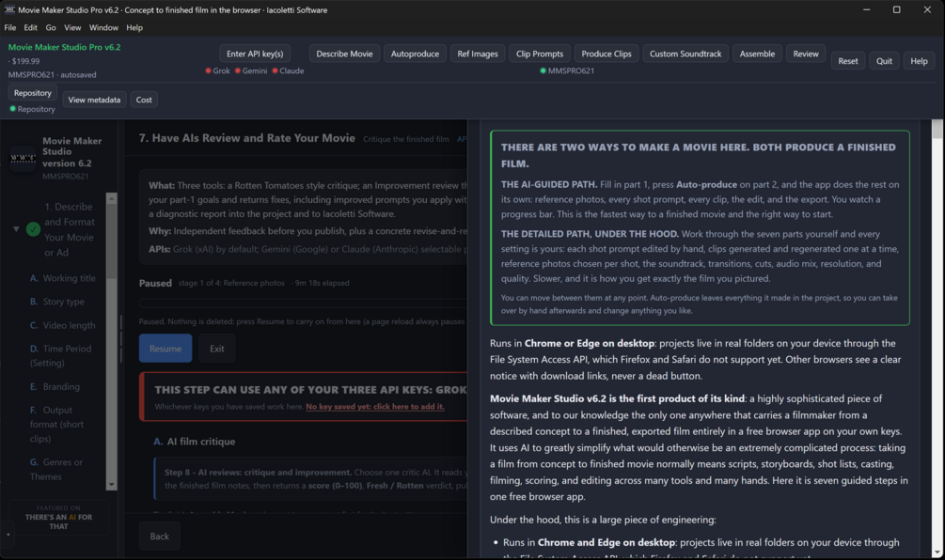Open the File menu
The width and height of the screenshot is (945, 560).
click(10, 27)
